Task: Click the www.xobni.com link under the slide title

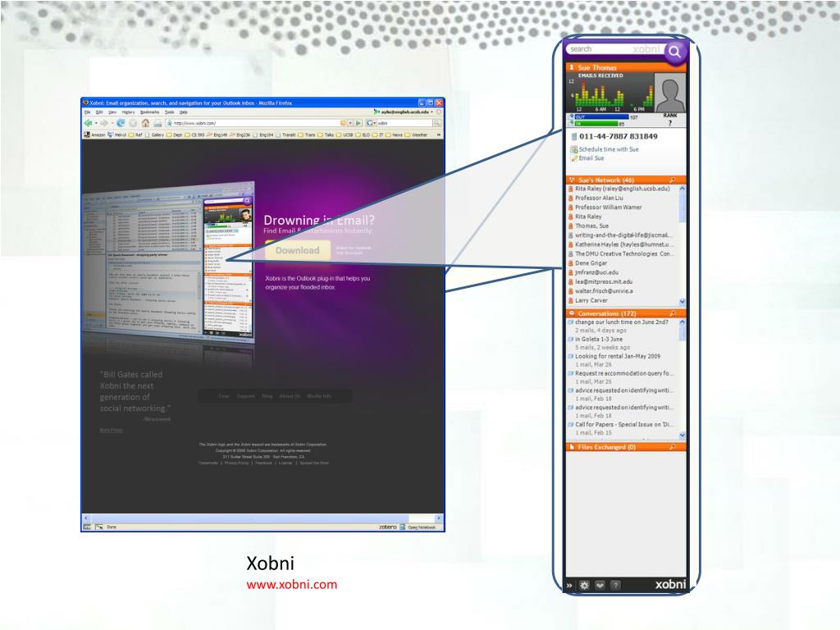Action: [x=291, y=584]
